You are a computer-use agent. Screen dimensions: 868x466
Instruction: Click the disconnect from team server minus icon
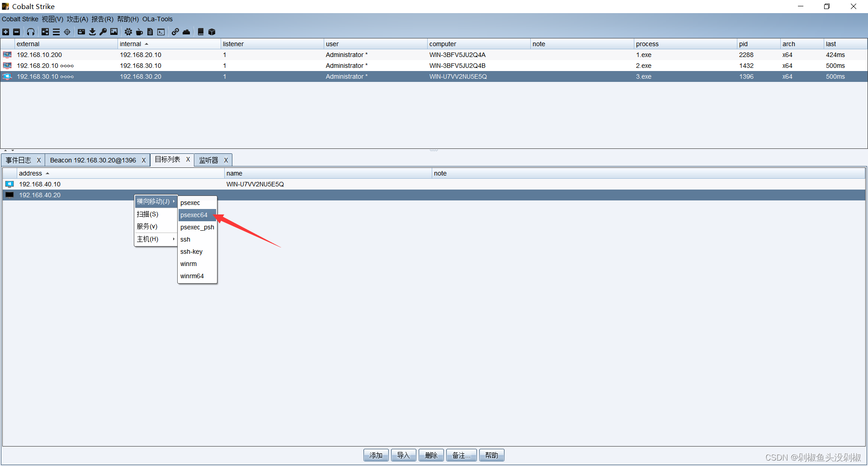tap(17, 32)
